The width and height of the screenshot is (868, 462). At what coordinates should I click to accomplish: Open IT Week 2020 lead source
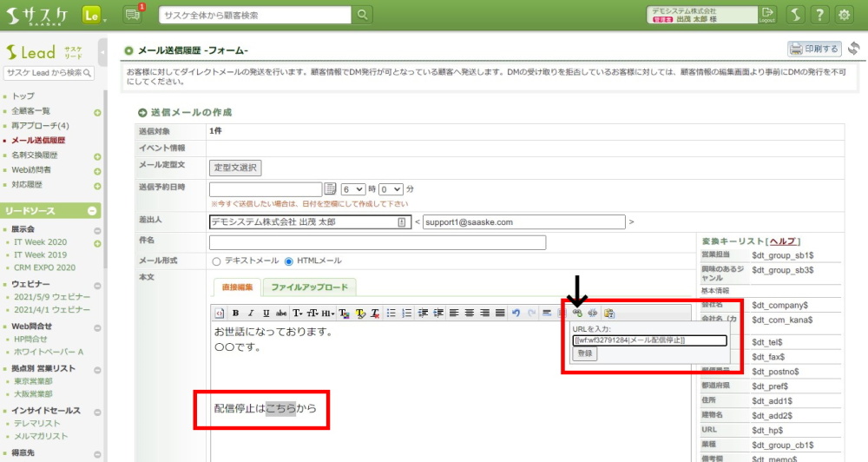tap(41, 242)
